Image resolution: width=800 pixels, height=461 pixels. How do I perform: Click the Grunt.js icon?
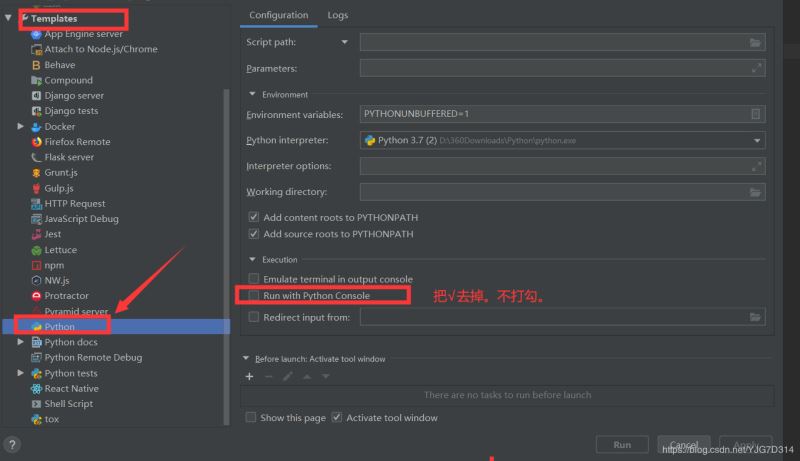pos(36,173)
